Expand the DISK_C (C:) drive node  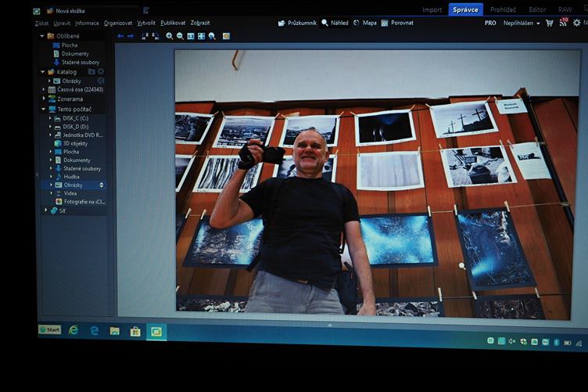(x=49, y=118)
